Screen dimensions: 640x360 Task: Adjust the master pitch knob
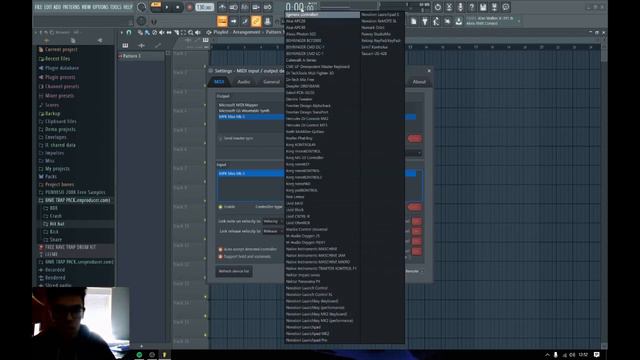141,21
